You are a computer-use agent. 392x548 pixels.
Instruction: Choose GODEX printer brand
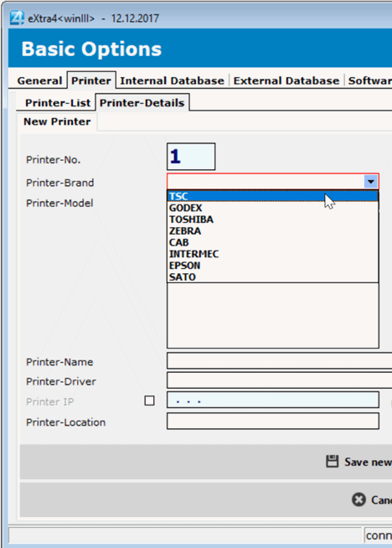click(272, 208)
